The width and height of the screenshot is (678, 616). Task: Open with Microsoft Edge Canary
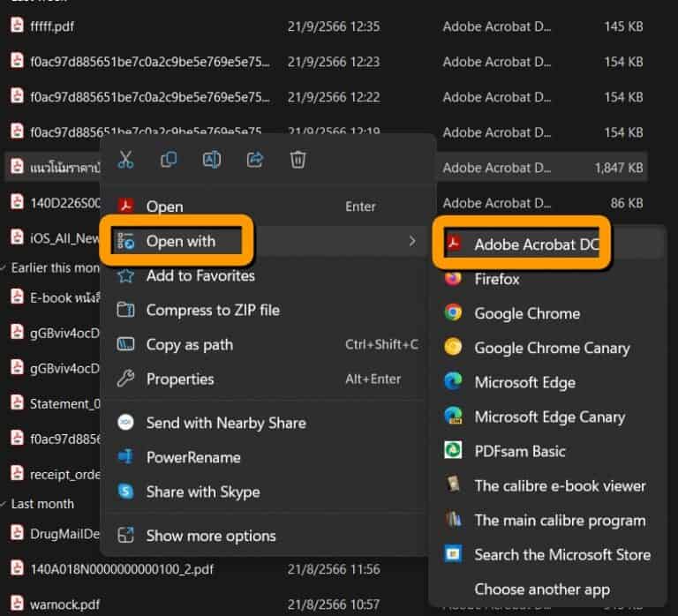click(547, 417)
